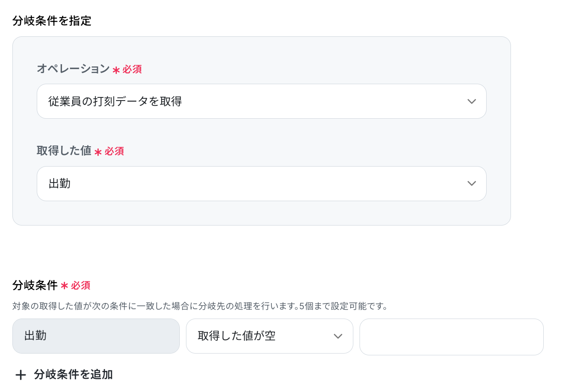The width and height of the screenshot is (588, 389).
Task: Click the 分岐条件を指定 section heading
Action: click(x=52, y=21)
